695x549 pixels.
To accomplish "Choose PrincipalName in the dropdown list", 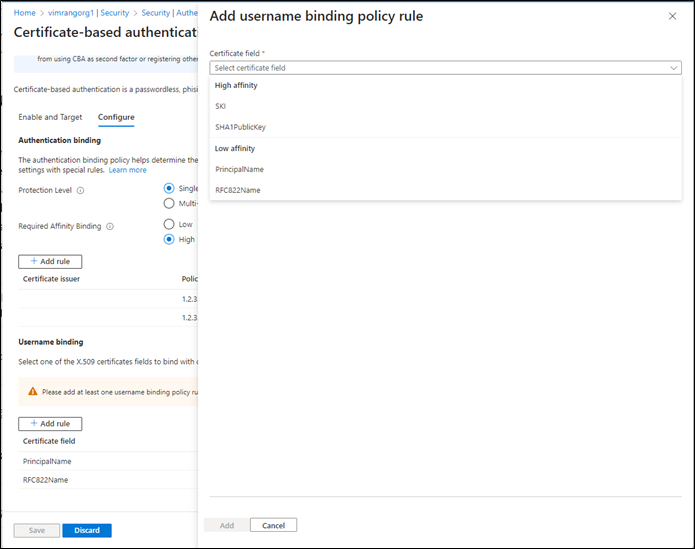I will [445, 169].
